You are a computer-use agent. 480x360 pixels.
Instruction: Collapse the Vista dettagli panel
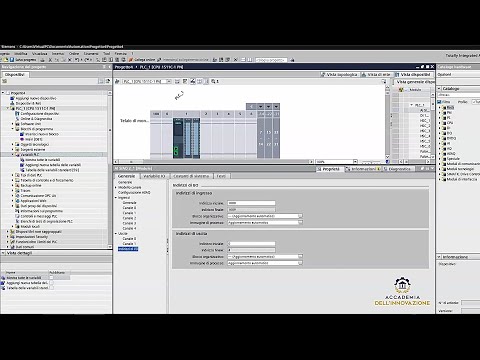pyautogui.click(x=3, y=253)
